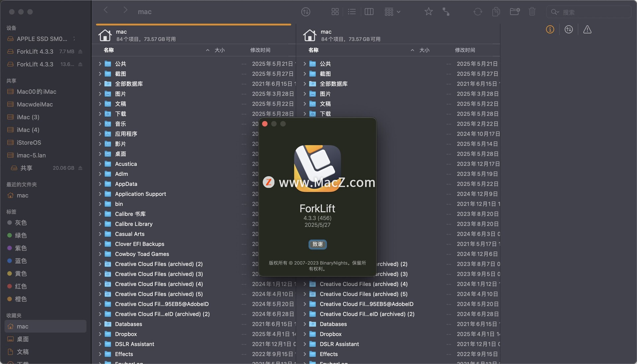Expand the 截图 folder in the right pane
The image size is (637, 364).
305,74
